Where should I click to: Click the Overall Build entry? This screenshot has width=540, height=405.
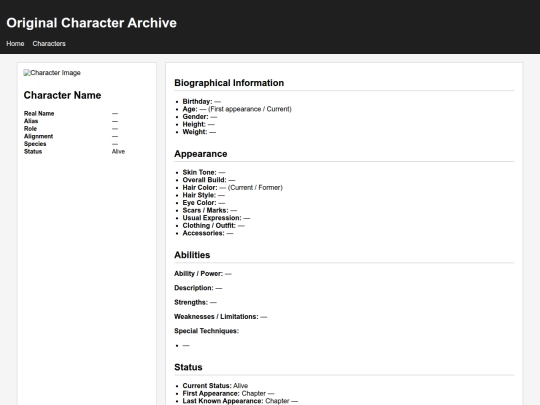[209, 180]
